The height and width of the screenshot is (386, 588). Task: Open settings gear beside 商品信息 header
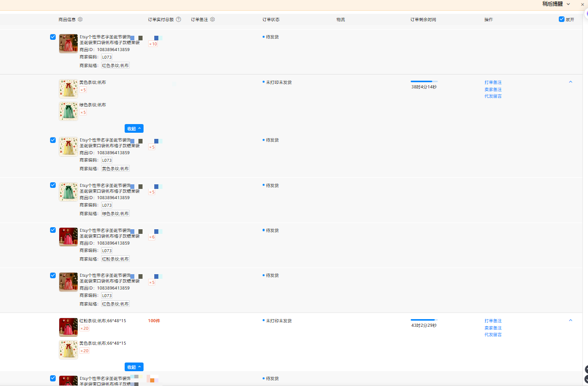click(x=80, y=19)
